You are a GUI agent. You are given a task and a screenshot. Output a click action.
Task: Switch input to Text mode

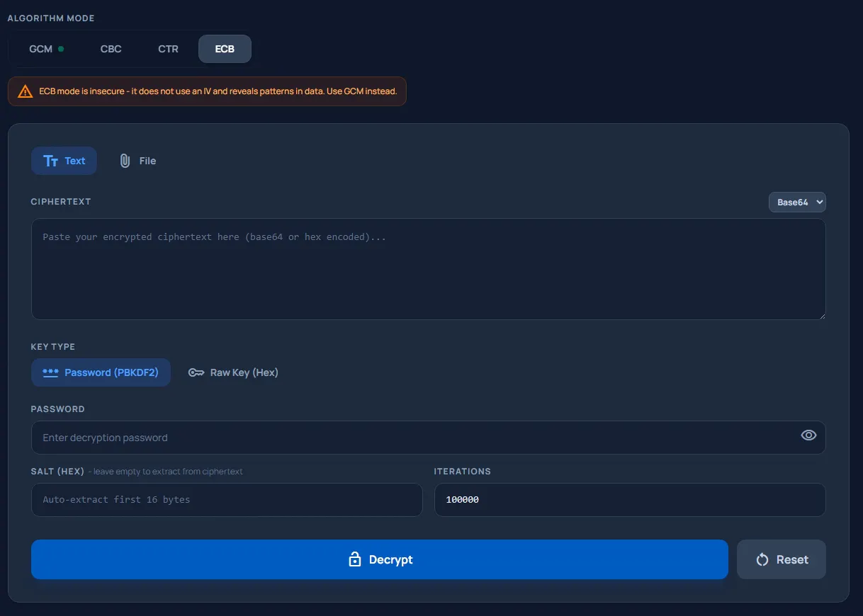click(64, 161)
